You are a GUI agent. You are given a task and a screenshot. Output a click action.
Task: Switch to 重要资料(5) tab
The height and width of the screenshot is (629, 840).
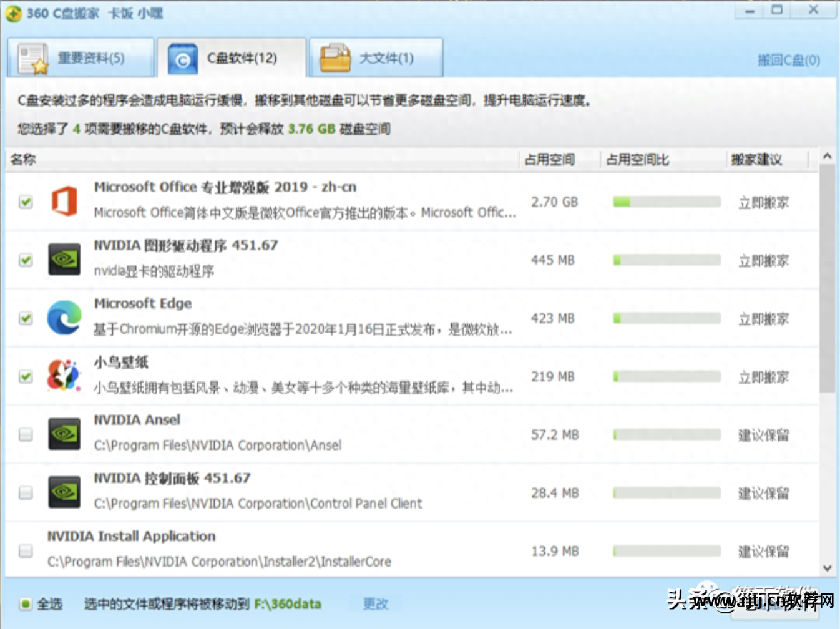81,58
